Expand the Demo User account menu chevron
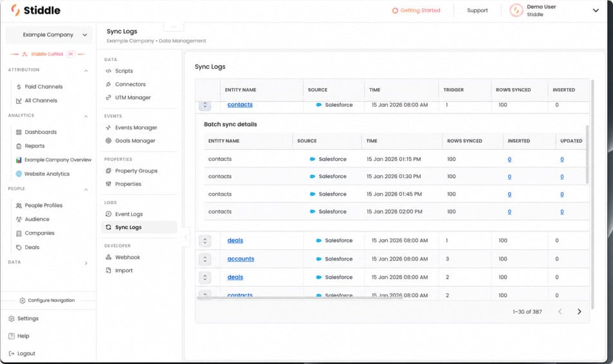The width and height of the screenshot is (613, 364). click(x=596, y=10)
